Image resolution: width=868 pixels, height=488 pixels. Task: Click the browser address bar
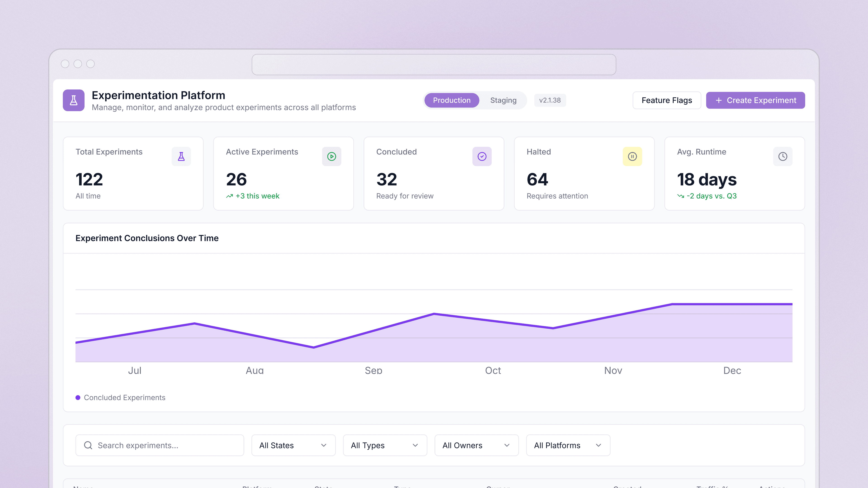(434, 65)
